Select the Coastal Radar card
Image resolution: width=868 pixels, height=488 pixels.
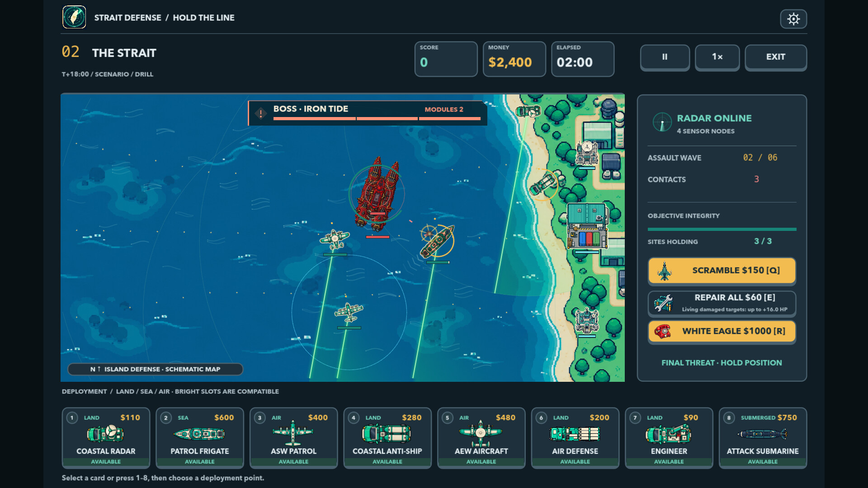(106, 438)
